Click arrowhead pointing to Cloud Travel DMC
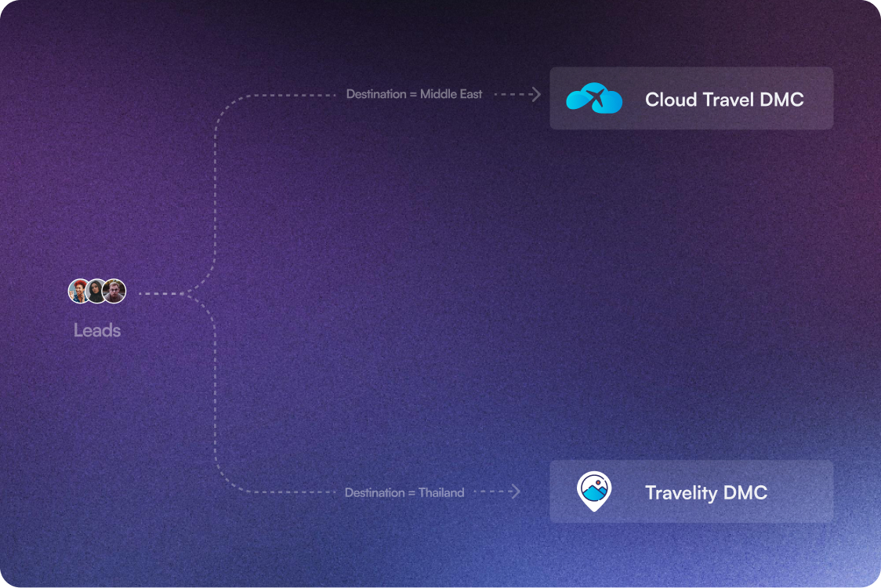This screenshot has height=588, width=881. (536, 94)
